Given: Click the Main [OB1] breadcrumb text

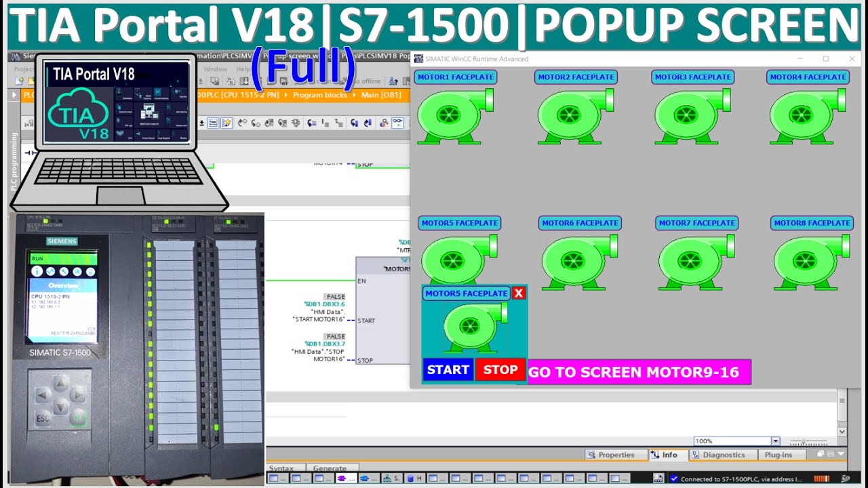Looking at the screenshot, I should click(x=381, y=95).
